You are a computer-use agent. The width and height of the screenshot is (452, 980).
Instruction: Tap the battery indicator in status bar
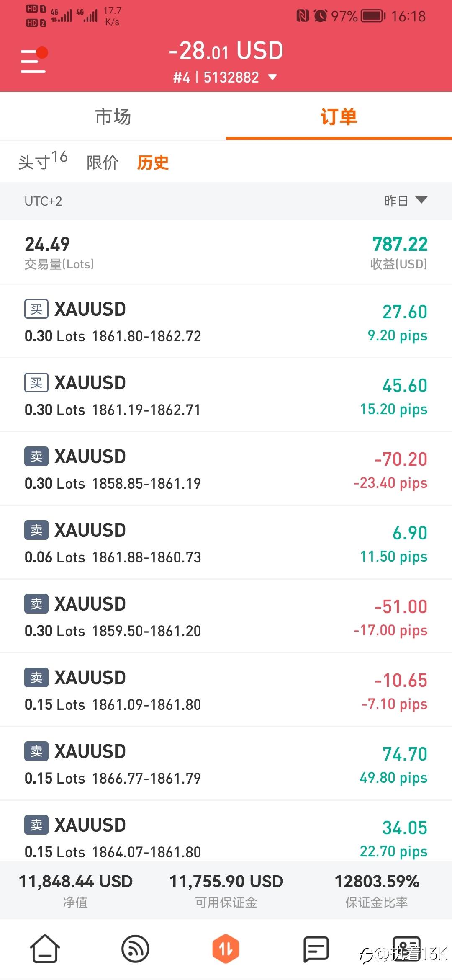[x=373, y=16]
